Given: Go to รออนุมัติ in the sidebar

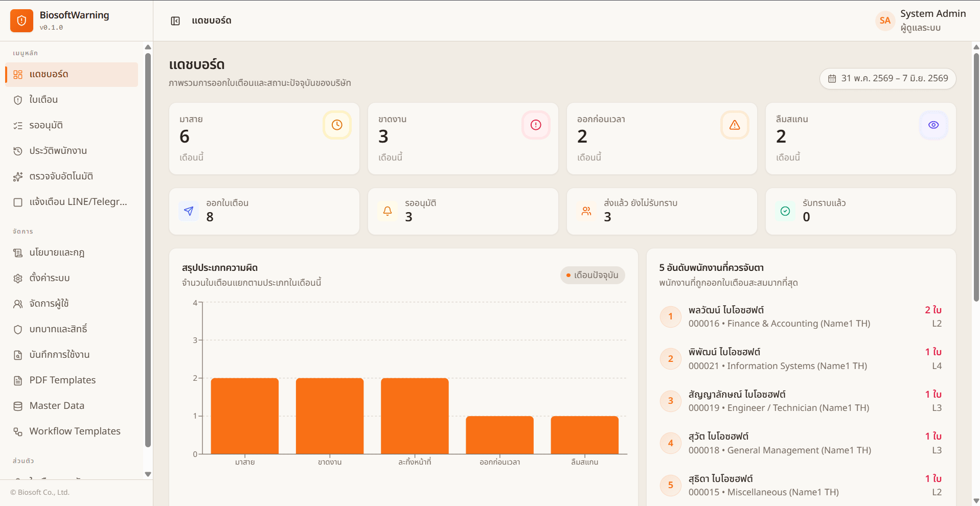Looking at the screenshot, I should pos(72,126).
